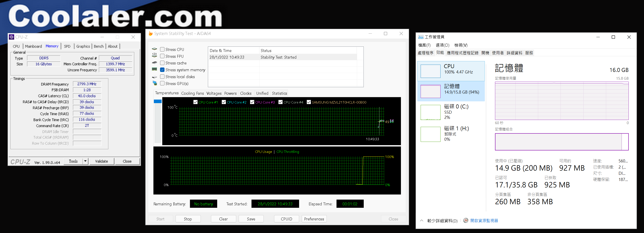Toggle CPU Core #3 graph checkbox
This screenshot has width=644, height=233.
[x=252, y=102]
